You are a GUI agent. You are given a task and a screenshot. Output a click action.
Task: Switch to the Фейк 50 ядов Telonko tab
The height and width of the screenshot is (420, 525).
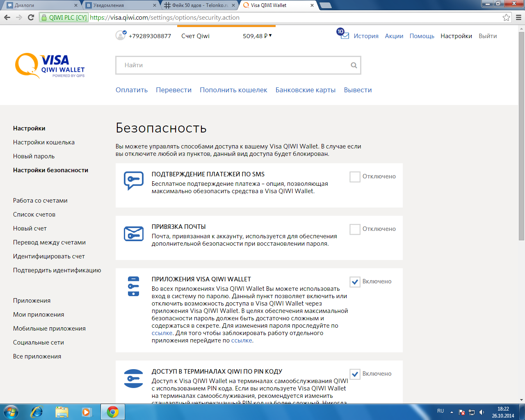pyautogui.click(x=199, y=5)
